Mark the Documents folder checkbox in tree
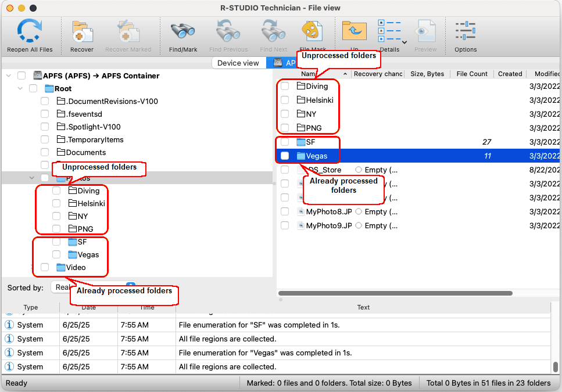The height and width of the screenshot is (392, 562). tap(45, 153)
